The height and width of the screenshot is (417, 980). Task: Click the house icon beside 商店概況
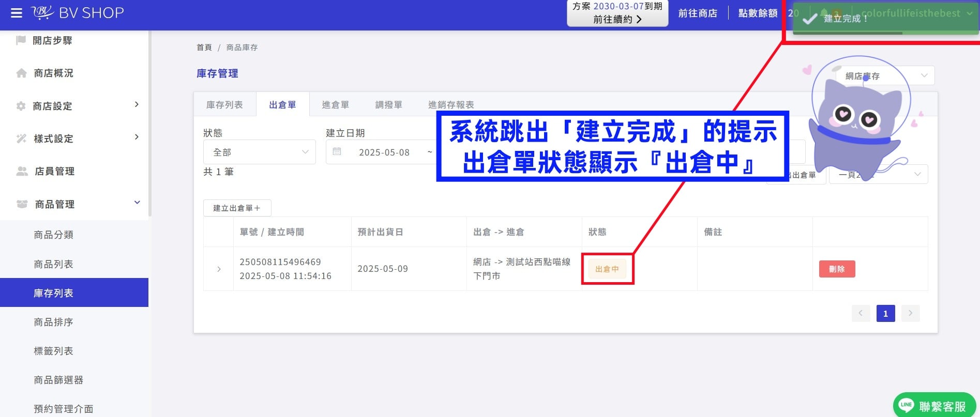[21, 73]
